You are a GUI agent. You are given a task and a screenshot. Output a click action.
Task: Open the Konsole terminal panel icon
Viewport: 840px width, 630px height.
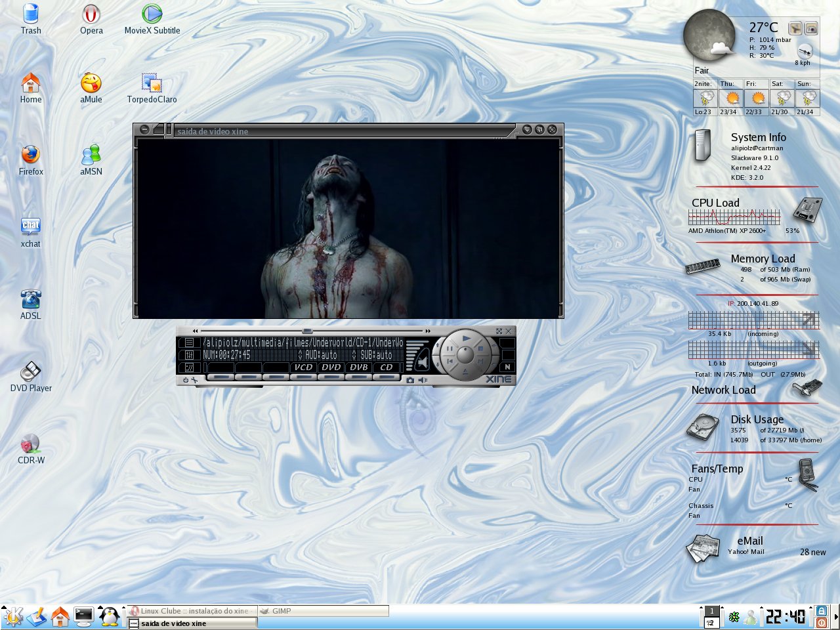pyautogui.click(x=84, y=616)
